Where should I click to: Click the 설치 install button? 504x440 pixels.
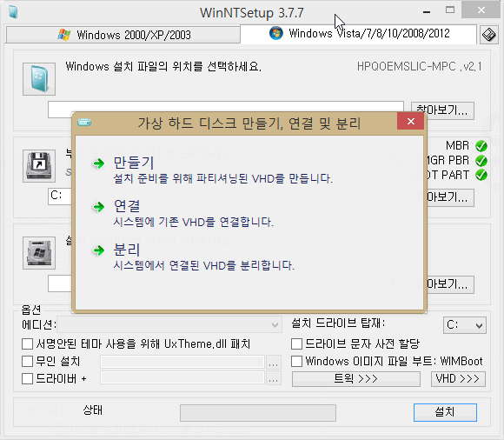coord(445,412)
